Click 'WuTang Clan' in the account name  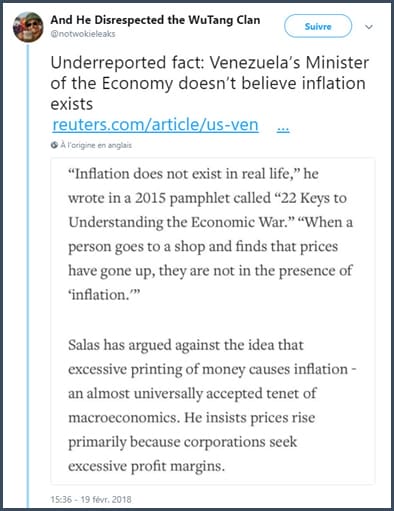[x=224, y=20]
